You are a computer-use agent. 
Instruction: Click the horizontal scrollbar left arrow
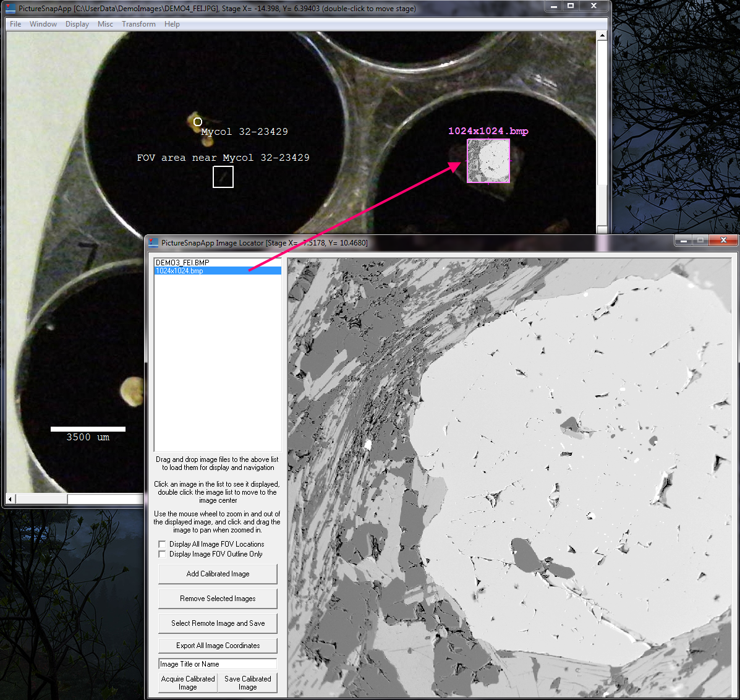[11, 498]
